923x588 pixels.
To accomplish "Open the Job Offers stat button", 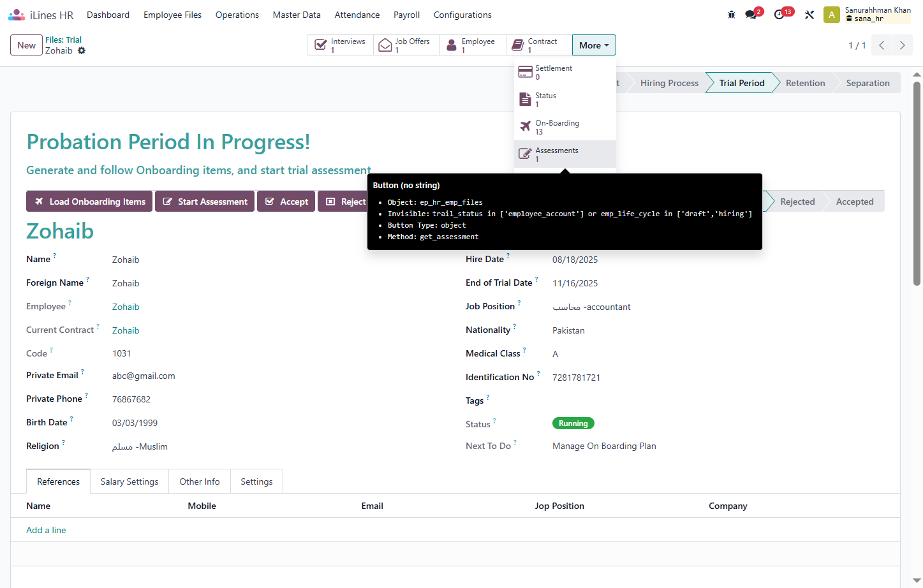I will pyautogui.click(x=407, y=45).
